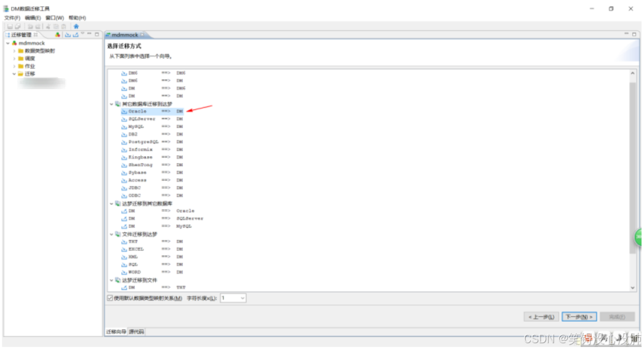Screen dimensions: 644x350
Task: Collapse the 迁移 folder
Action: [x=14, y=74]
